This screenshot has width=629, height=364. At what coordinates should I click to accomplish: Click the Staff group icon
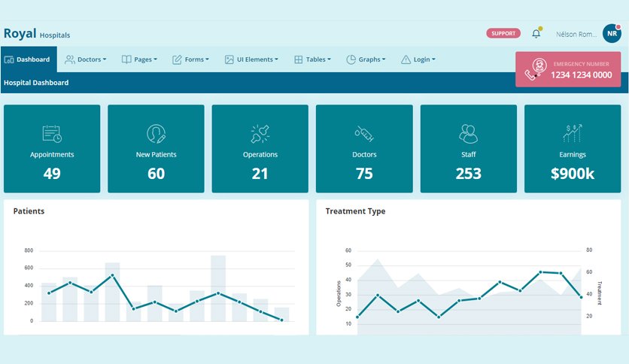pos(468,134)
